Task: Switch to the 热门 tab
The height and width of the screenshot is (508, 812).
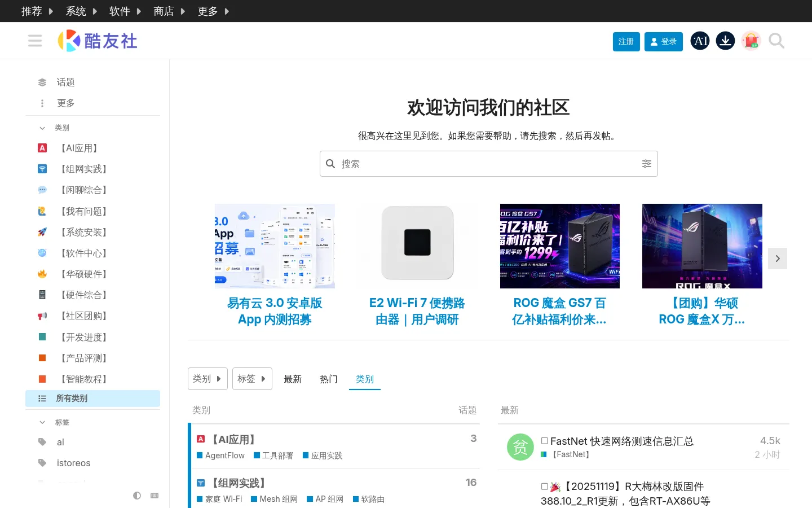Action: pos(329,379)
